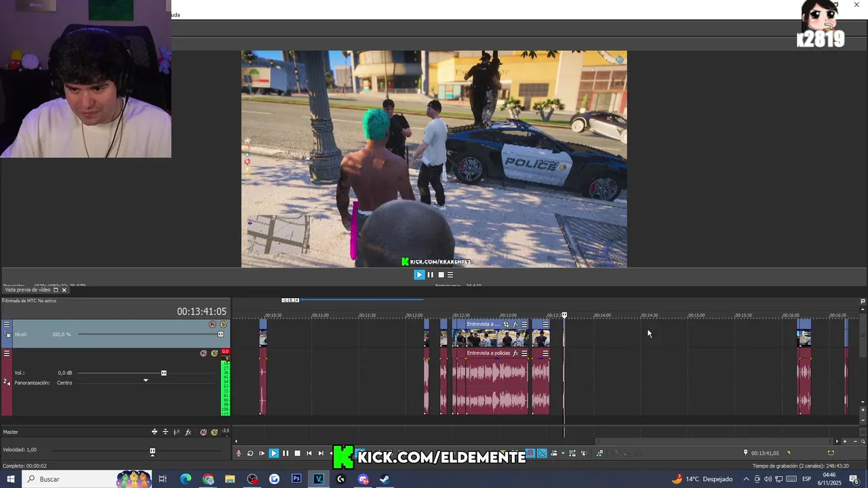
Task: Open the fx icon on Entrevista a... video clip
Action: 515,325
